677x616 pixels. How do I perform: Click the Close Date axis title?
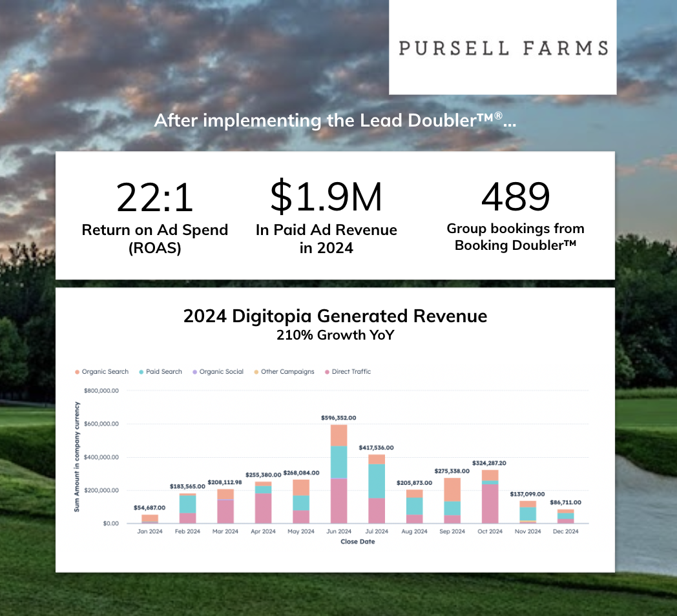[x=357, y=542]
